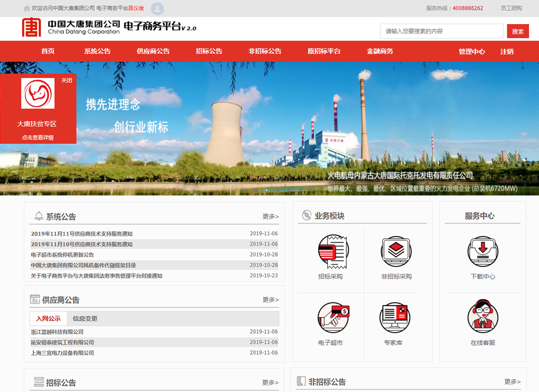The height and width of the screenshot is (392, 539).
Task: Open the user avatar icon
Action: (157, 9)
